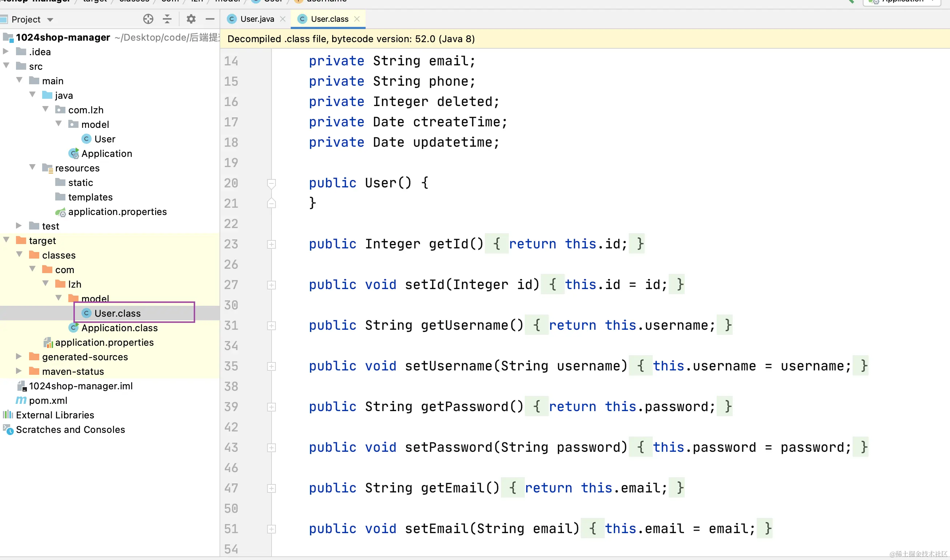Close the User.java editor tab

(283, 19)
